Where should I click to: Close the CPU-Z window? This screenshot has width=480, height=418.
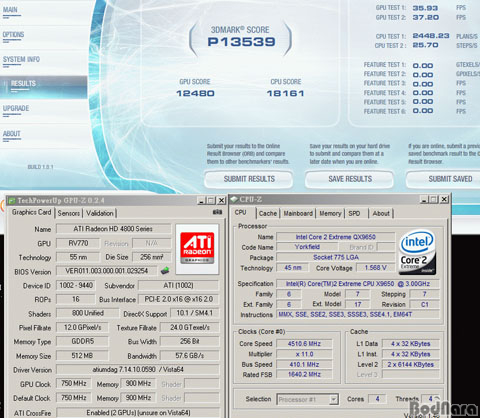coord(444,199)
